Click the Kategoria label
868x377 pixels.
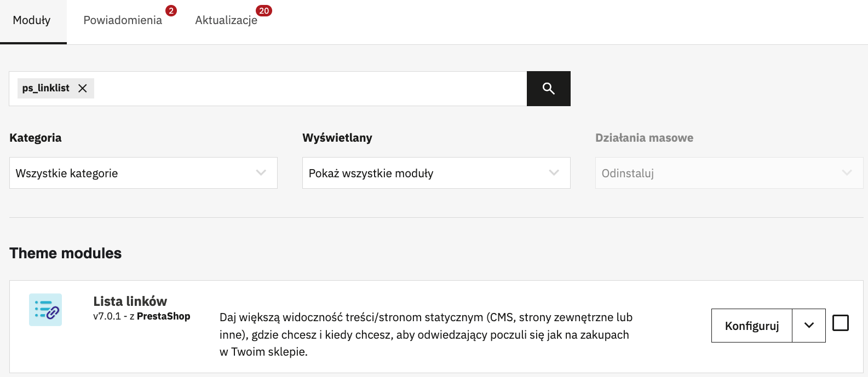(36, 138)
